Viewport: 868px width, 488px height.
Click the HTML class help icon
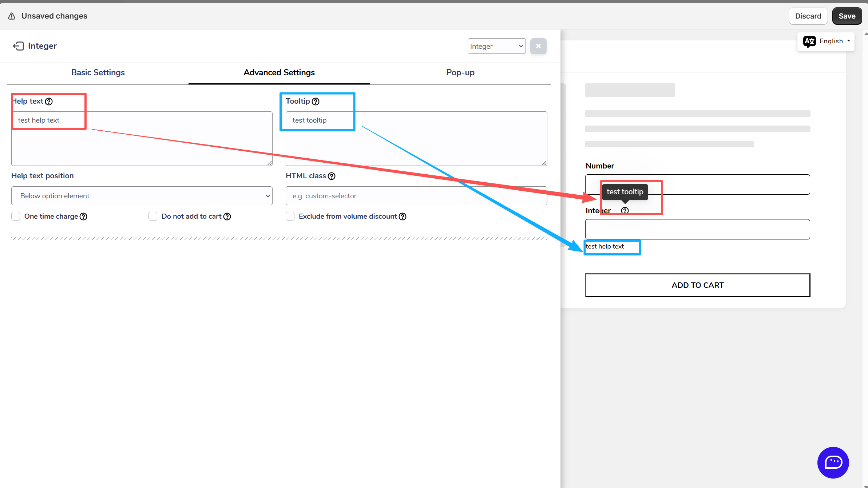[x=332, y=176]
